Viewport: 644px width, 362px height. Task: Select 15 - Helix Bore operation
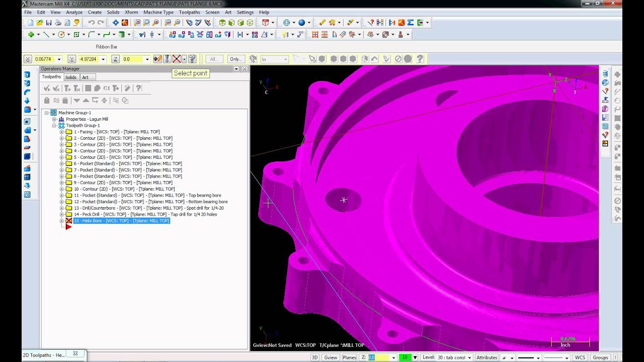(x=121, y=221)
